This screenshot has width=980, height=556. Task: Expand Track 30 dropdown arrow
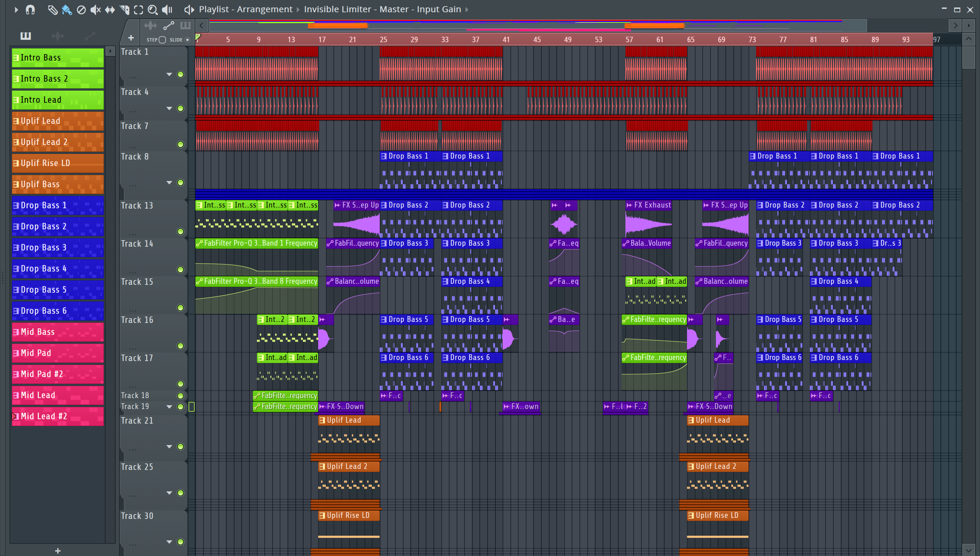[169, 542]
